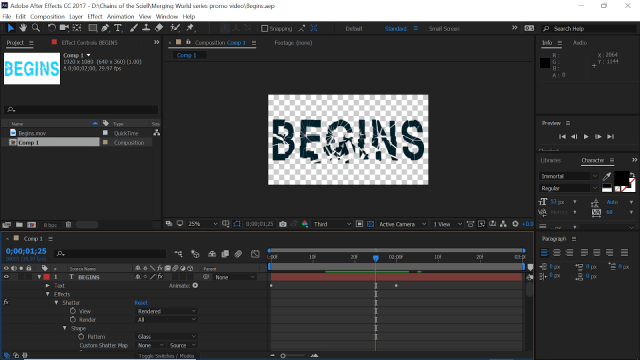Open the 1 View layout dropdown
Viewport: 640px width, 360px height.
447,224
